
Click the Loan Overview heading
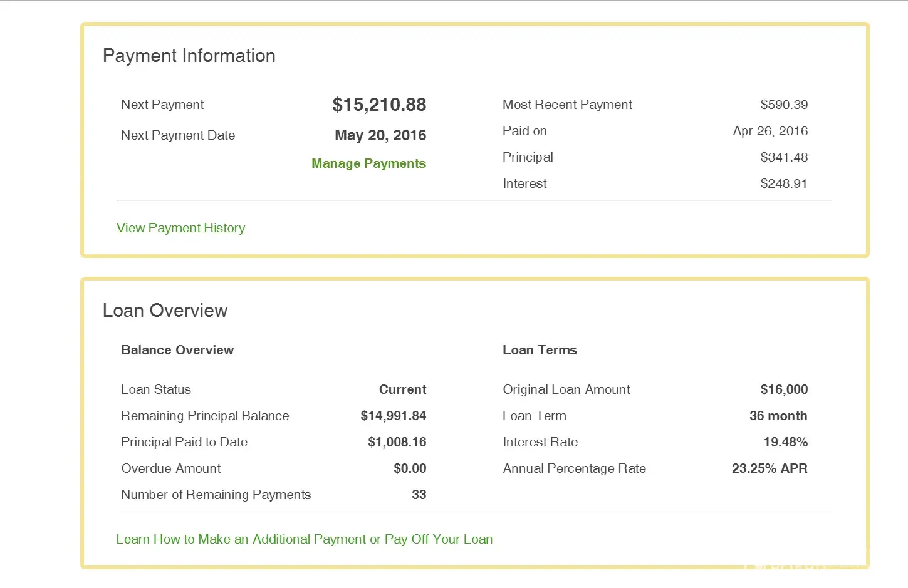(x=165, y=311)
